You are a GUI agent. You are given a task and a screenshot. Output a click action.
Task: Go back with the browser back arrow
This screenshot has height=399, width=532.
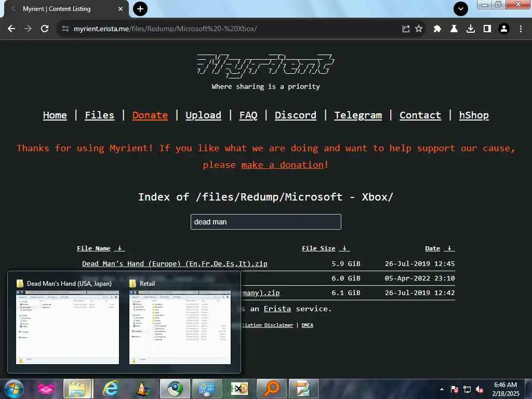point(11,29)
